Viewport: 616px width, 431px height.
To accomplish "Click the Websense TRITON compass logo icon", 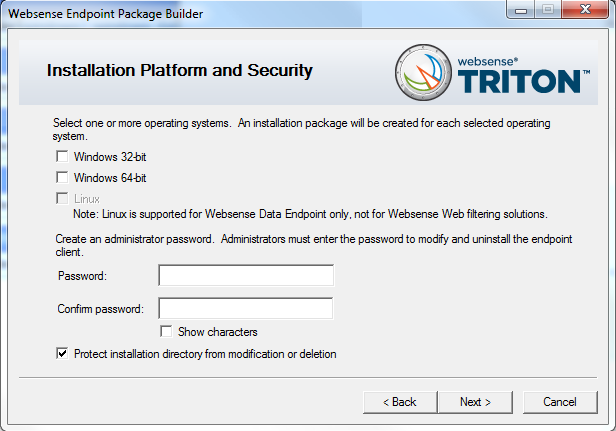I will [x=424, y=72].
